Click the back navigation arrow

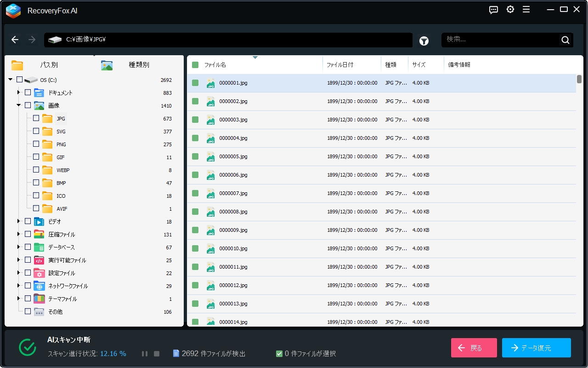pyautogui.click(x=15, y=40)
